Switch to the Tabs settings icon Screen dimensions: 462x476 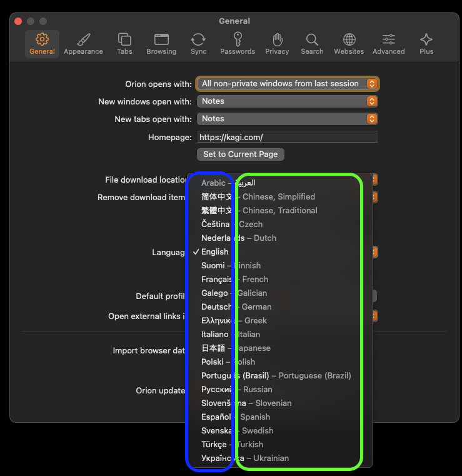[x=124, y=44]
